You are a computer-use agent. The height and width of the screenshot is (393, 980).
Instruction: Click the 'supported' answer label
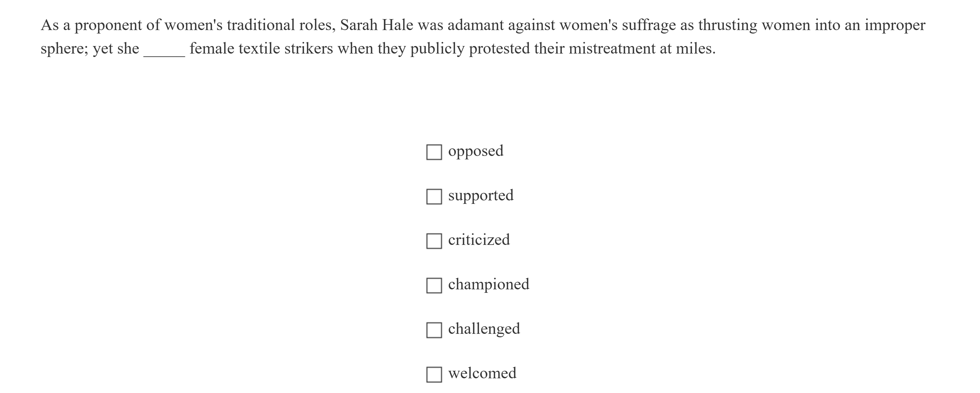(481, 196)
